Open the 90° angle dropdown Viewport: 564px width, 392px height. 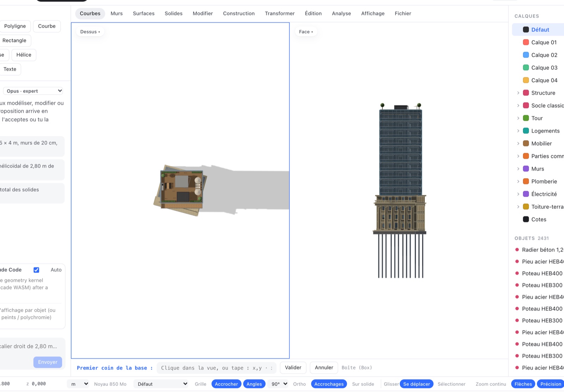[280, 384]
